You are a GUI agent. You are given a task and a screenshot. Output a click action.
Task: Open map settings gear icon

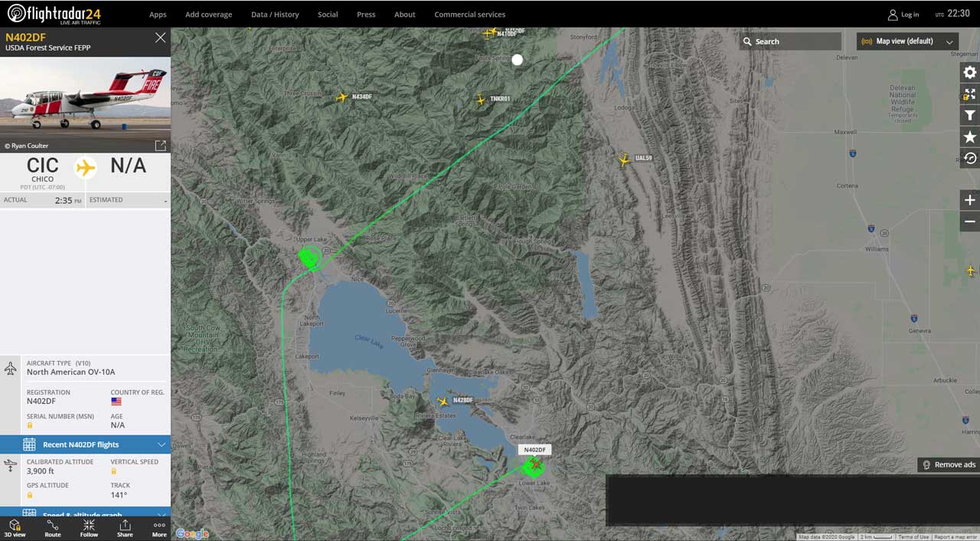tap(970, 73)
